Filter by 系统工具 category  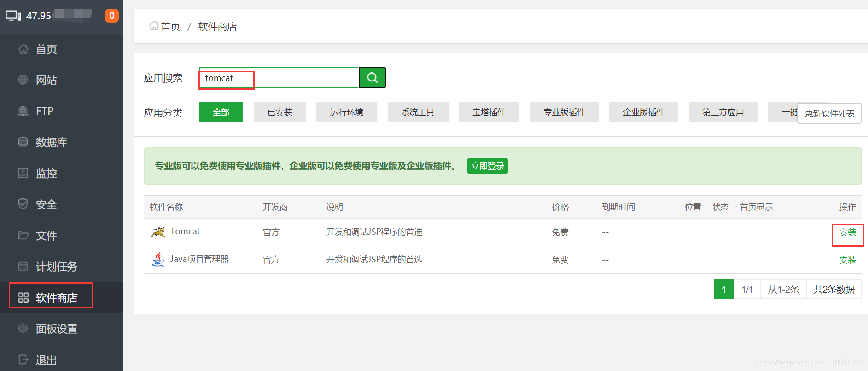418,112
